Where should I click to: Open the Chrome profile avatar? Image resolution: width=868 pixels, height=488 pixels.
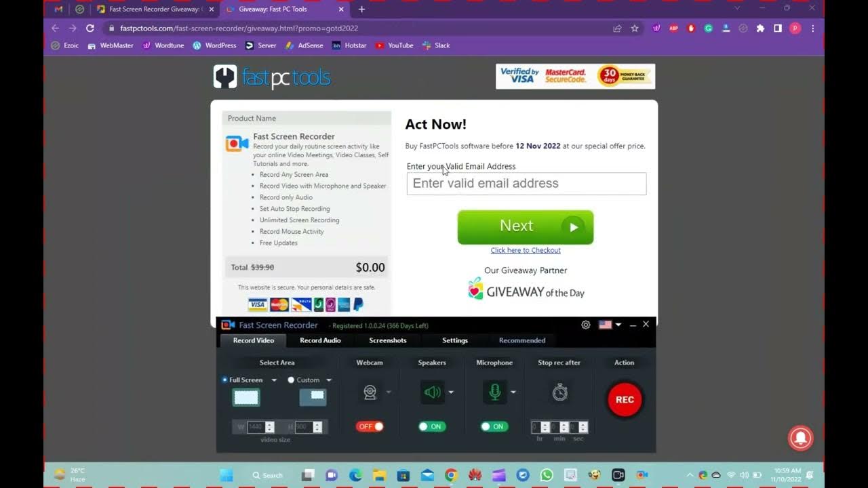pos(795,28)
